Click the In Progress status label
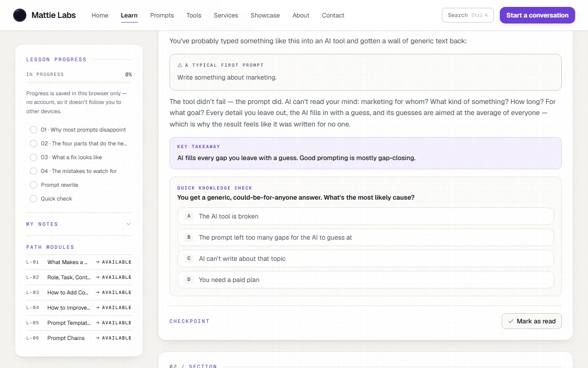The image size is (588, 368). tap(45, 74)
